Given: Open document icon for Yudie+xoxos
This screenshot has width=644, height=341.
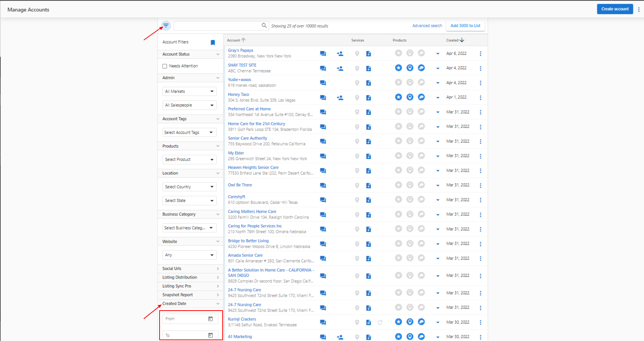Looking at the screenshot, I should pyautogui.click(x=369, y=83).
